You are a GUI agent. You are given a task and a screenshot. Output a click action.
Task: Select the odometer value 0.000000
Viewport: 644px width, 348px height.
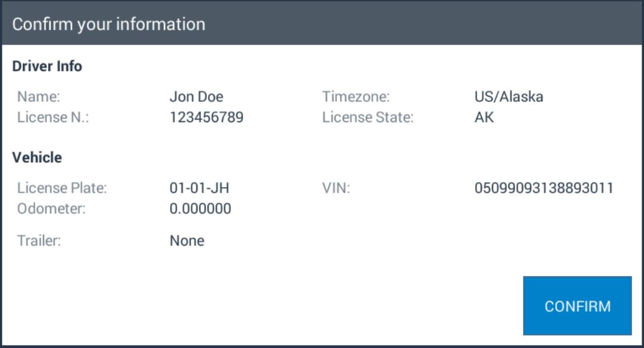pyautogui.click(x=200, y=209)
